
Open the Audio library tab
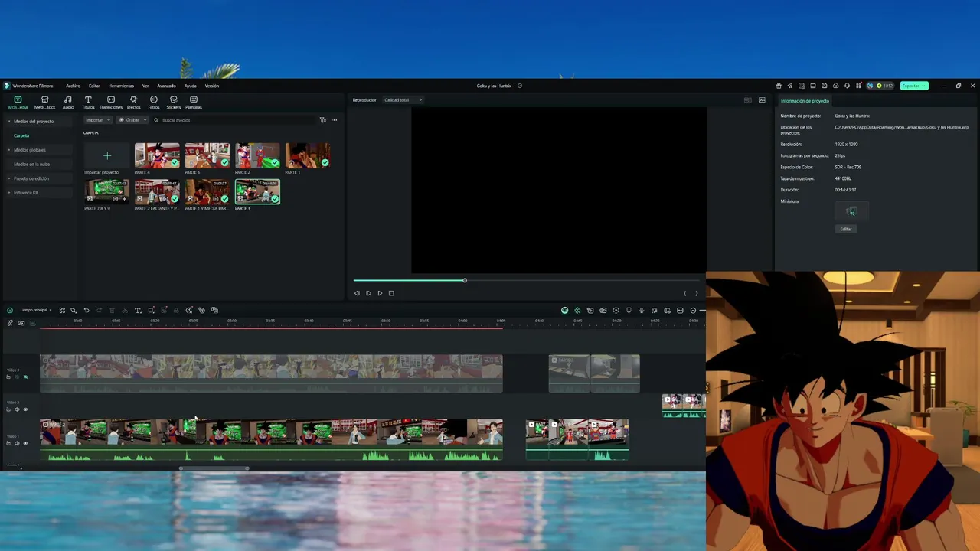(x=67, y=103)
